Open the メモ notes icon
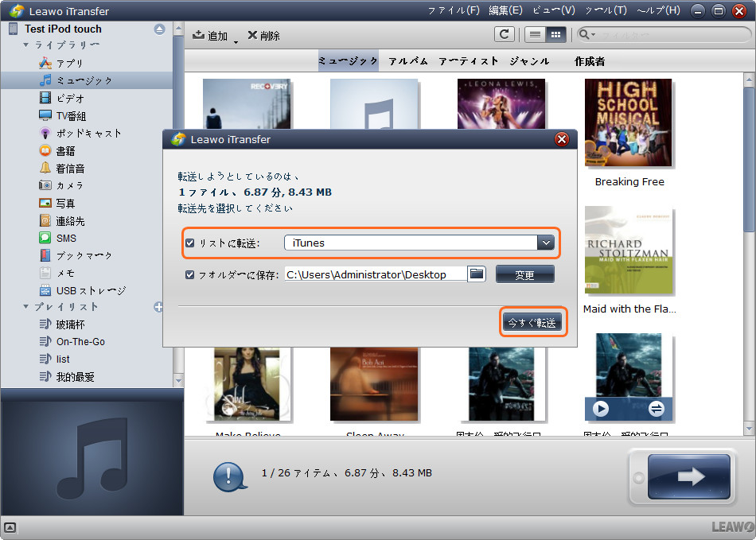Screen dimensions: 756x540 [x=45, y=273]
